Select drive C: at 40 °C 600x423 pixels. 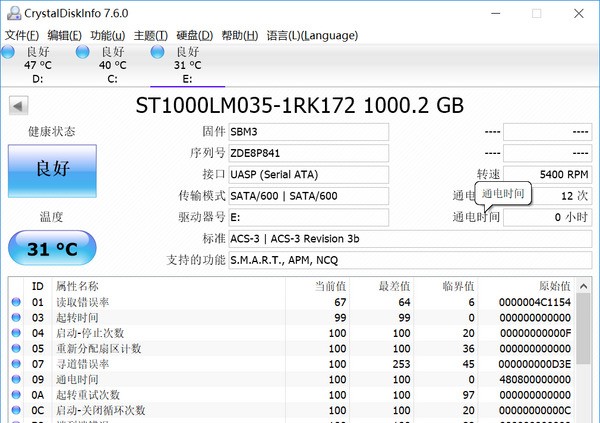[x=112, y=65]
